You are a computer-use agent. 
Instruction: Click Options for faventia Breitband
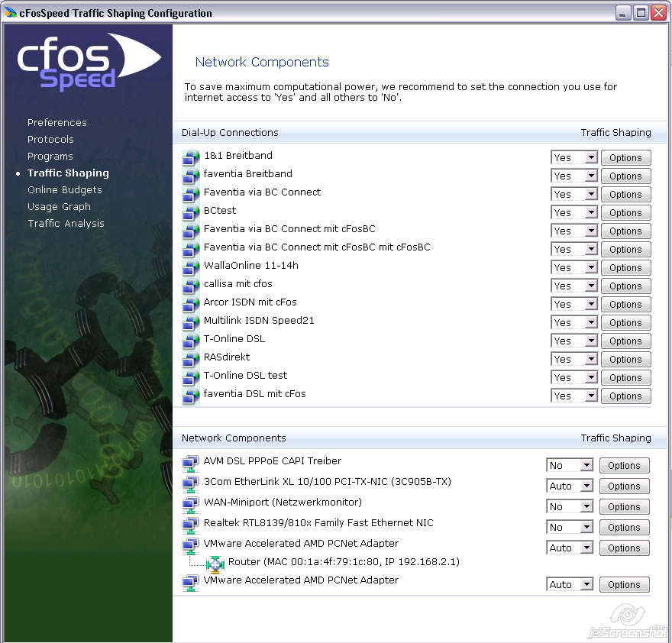[625, 176]
